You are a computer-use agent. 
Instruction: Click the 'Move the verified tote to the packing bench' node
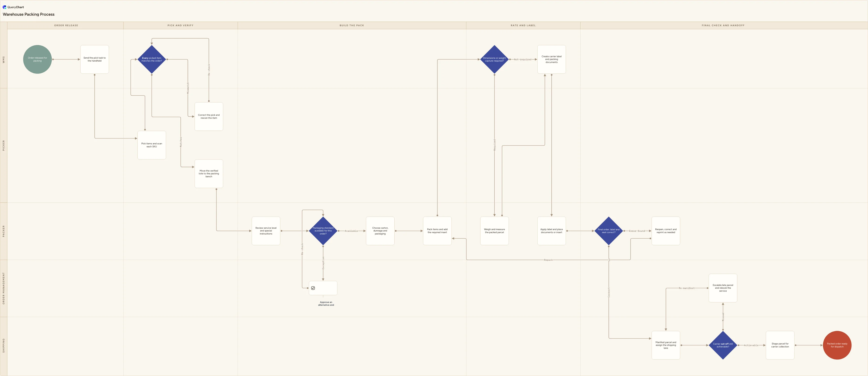(209, 174)
